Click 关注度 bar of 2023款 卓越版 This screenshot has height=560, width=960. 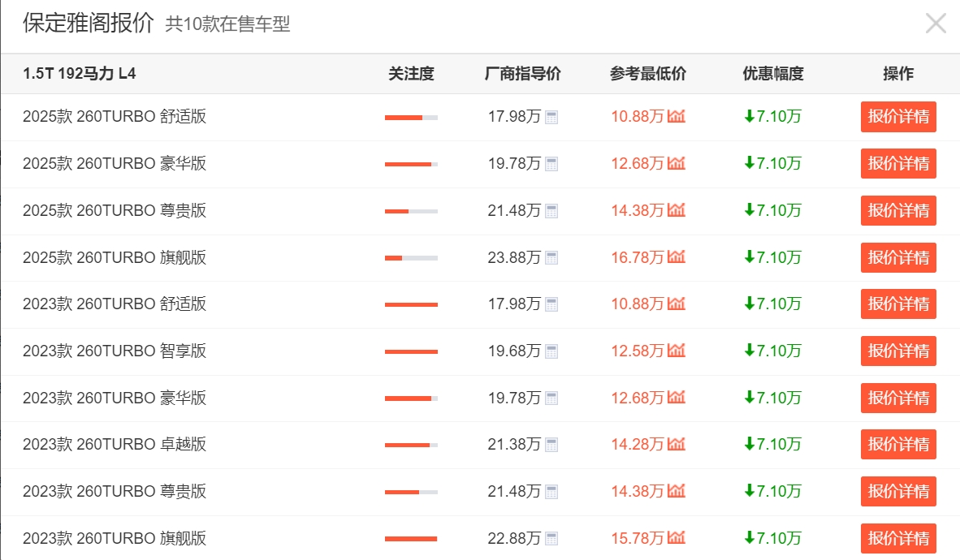coord(411,446)
